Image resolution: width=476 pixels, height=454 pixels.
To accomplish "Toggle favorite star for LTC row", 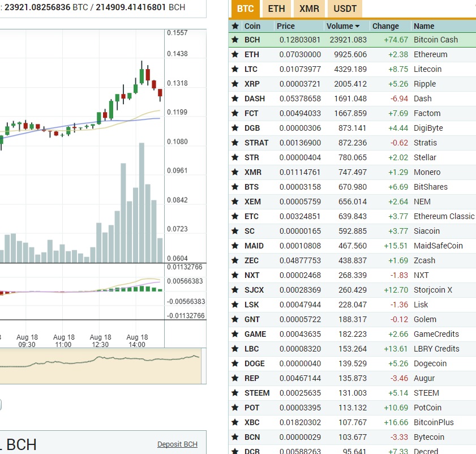I will click(x=235, y=69).
